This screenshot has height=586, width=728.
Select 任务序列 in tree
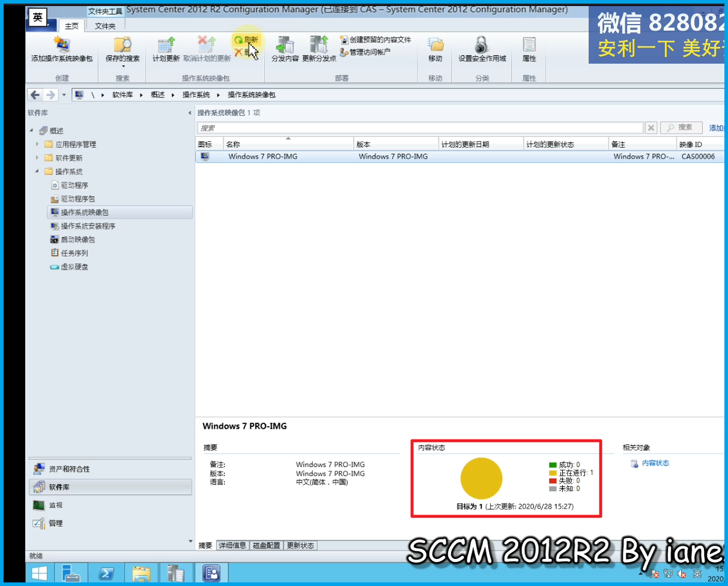[70, 253]
